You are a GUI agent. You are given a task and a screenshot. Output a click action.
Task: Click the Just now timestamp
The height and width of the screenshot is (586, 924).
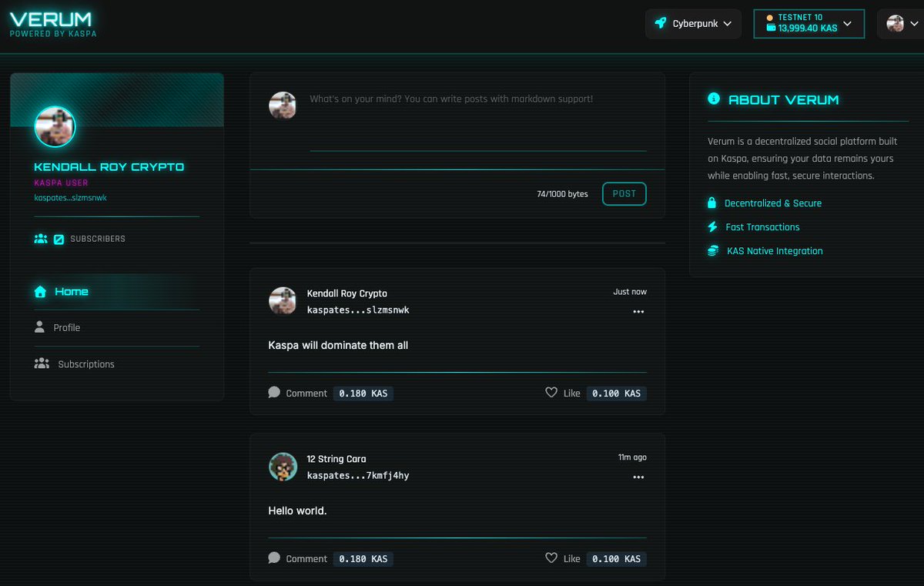coord(630,292)
